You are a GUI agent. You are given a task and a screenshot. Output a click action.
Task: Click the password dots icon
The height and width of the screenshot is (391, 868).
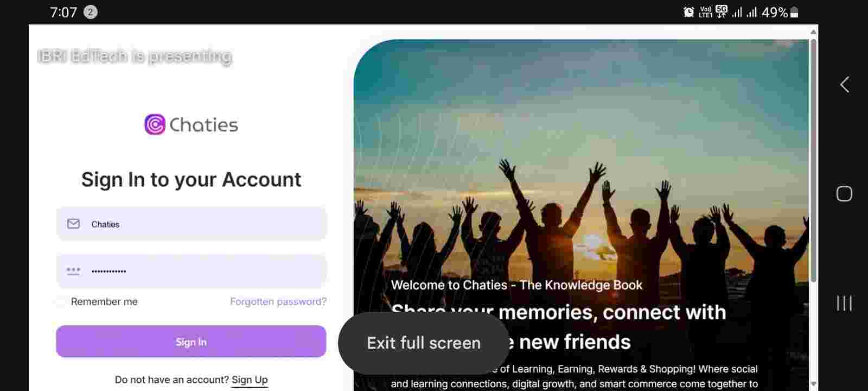coord(73,270)
